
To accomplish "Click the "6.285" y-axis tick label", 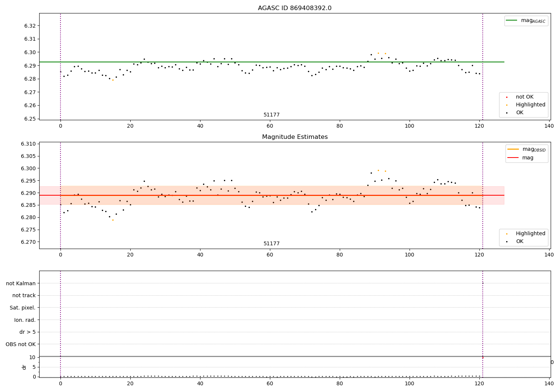I will click(x=28, y=205).
